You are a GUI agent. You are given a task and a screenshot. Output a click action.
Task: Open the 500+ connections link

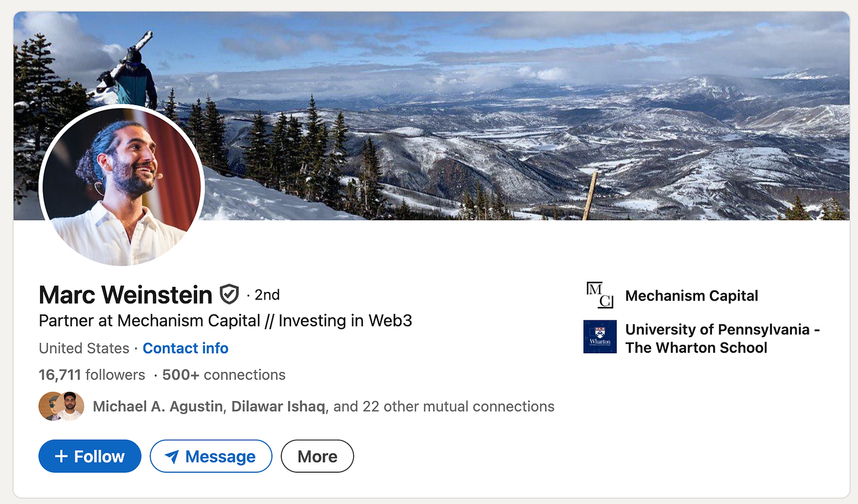coord(224,375)
